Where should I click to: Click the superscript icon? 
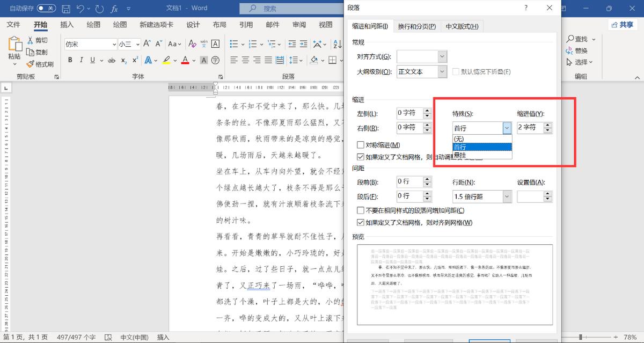click(136, 60)
